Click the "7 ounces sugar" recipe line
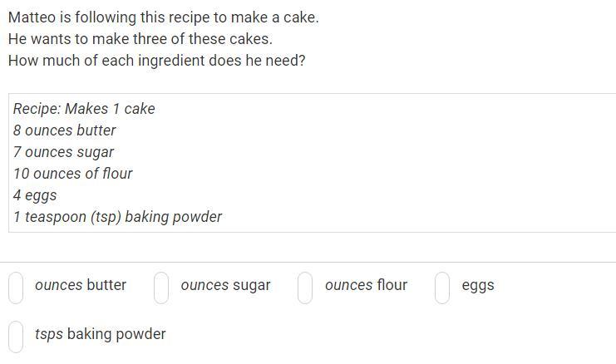 click(x=64, y=152)
